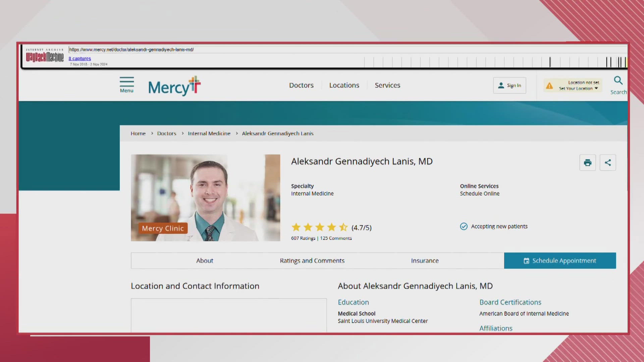644x362 pixels.
Task: Click the Mercy logo
Action: tap(174, 86)
